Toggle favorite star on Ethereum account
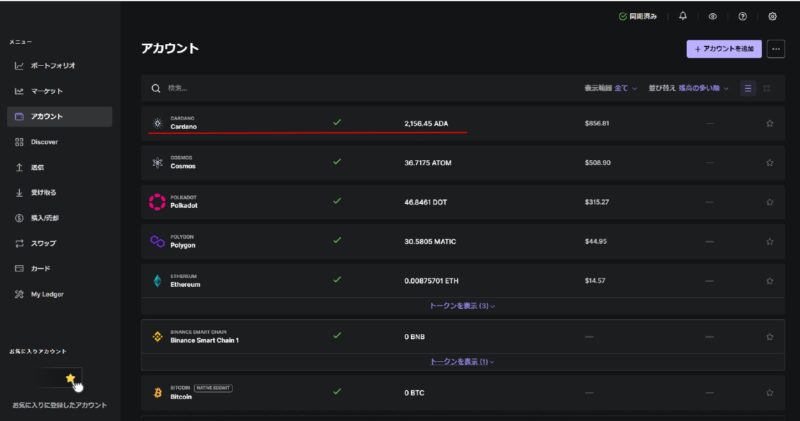 769,281
